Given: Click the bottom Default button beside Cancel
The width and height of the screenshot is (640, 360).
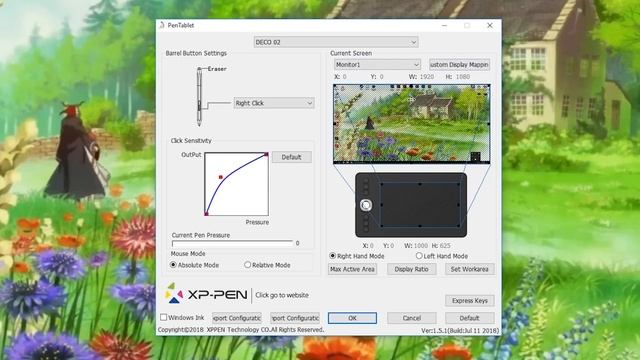Looking at the screenshot, I should pos(469,318).
